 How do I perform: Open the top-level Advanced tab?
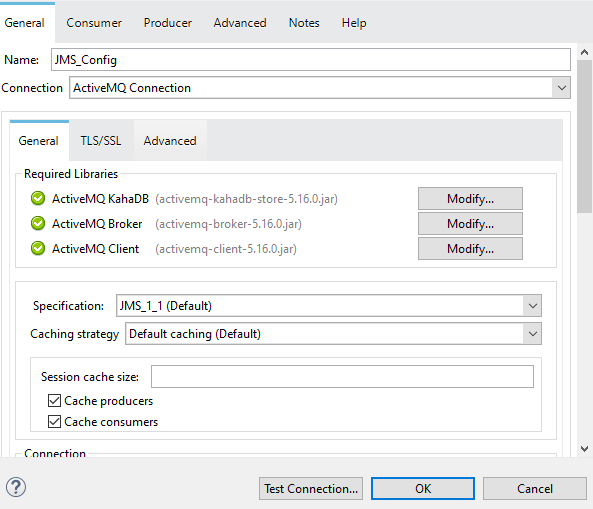pos(240,23)
